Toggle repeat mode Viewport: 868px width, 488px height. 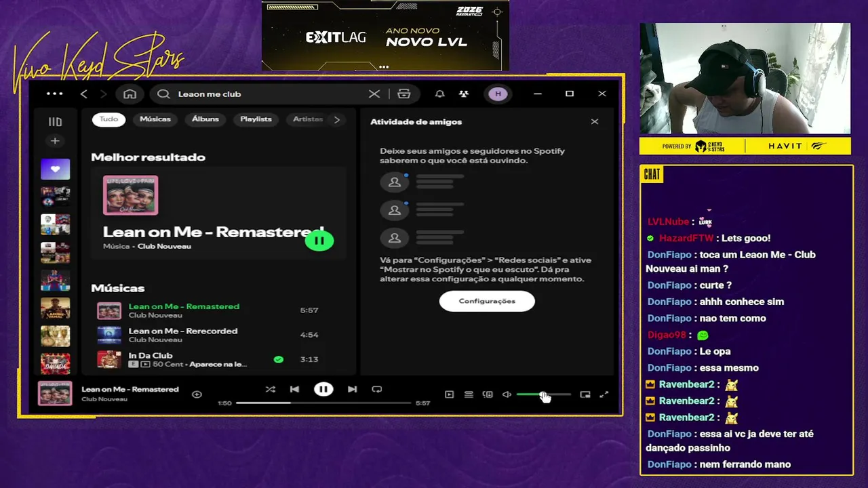(377, 389)
